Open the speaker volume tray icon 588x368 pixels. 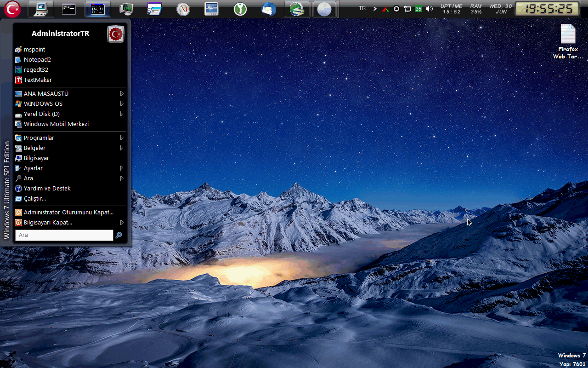pos(429,9)
